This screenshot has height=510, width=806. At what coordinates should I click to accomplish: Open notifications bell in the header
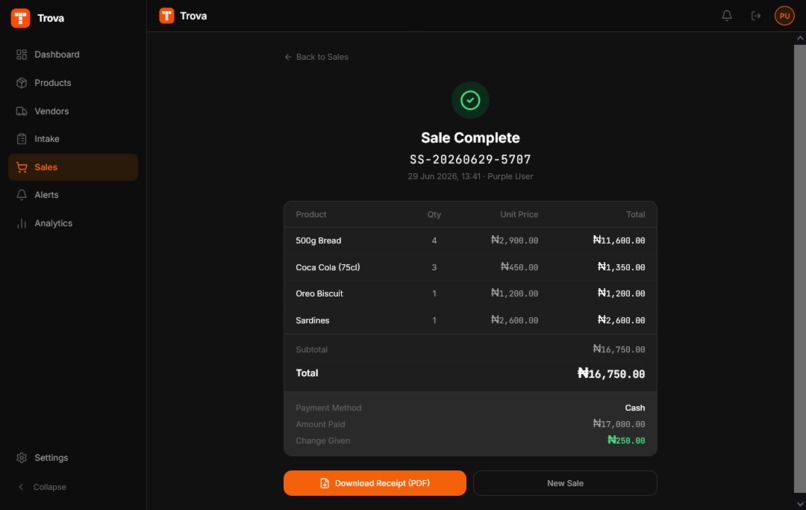click(x=726, y=16)
